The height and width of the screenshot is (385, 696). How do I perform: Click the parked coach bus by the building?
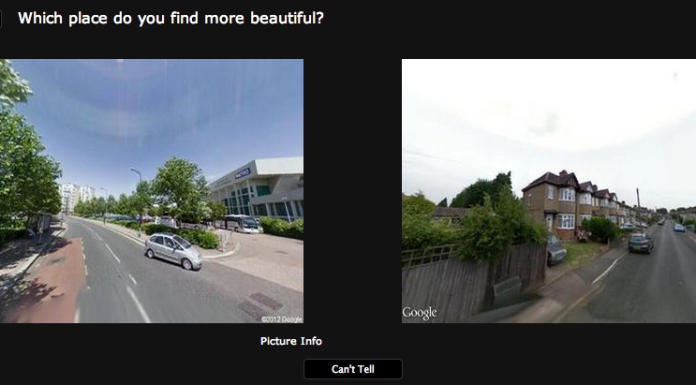[x=243, y=223]
